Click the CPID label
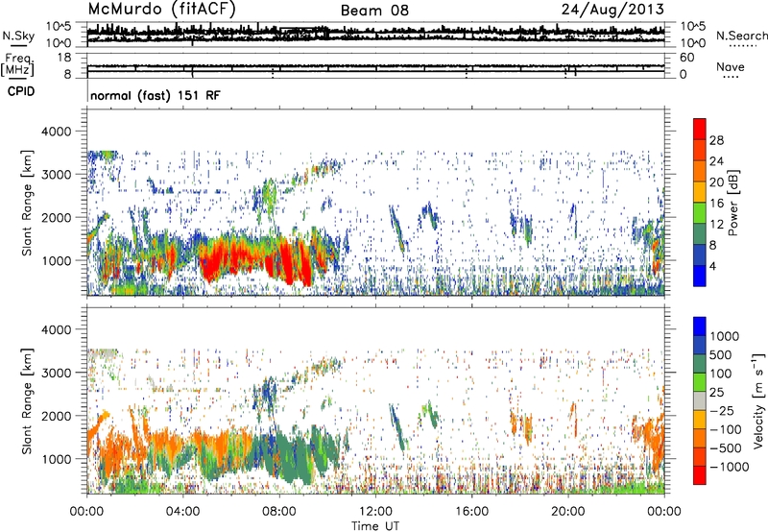Viewport: 768px width, 532px height. pyautogui.click(x=21, y=91)
